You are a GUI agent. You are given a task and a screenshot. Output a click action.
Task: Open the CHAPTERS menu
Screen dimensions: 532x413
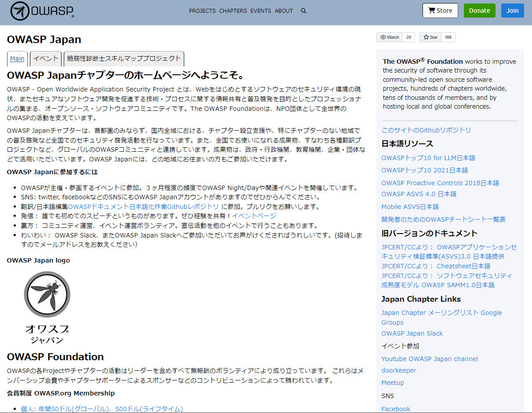tap(233, 11)
